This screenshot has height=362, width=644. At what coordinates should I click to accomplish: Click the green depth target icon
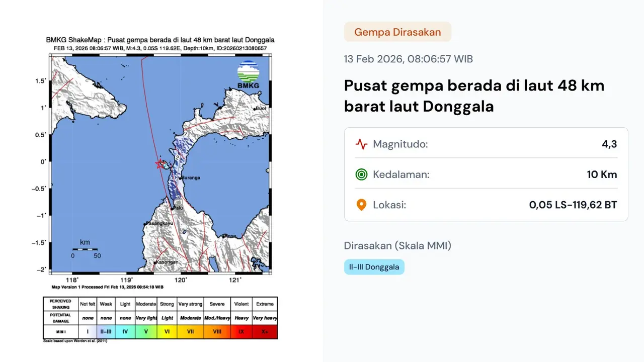[x=361, y=174]
